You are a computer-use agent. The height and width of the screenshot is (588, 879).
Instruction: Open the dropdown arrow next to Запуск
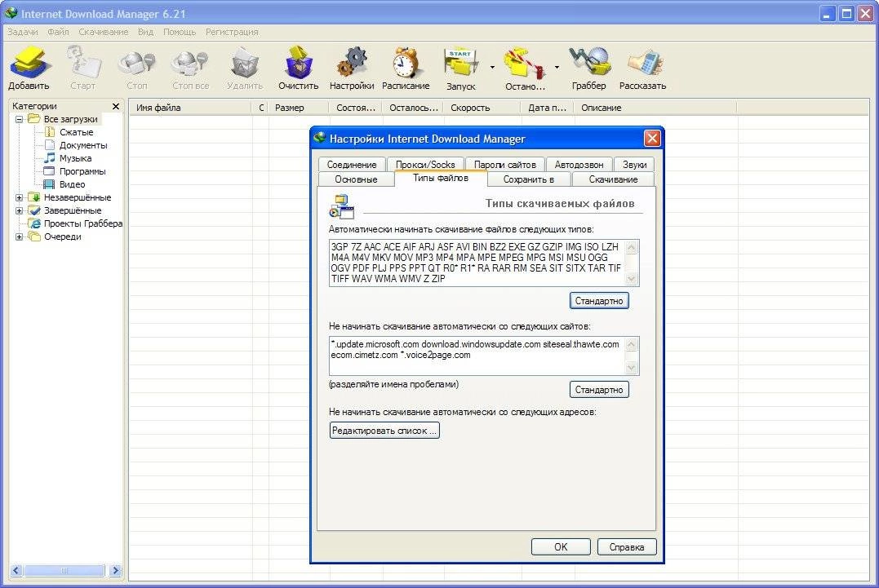coord(492,67)
